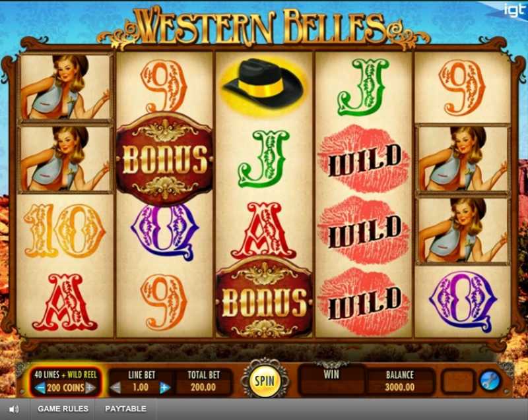The image size is (528, 420).
Task: Open the GAME RULES tab
Action: click(x=63, y=409)
